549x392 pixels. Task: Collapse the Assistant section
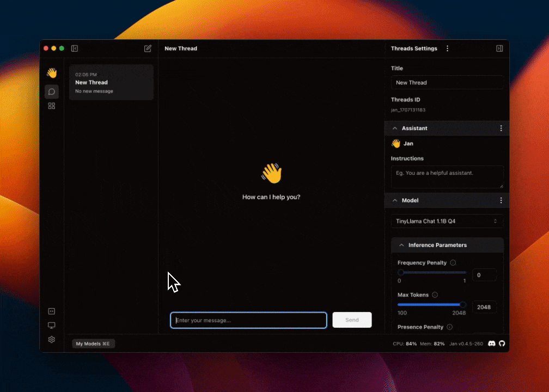(395, 128)
